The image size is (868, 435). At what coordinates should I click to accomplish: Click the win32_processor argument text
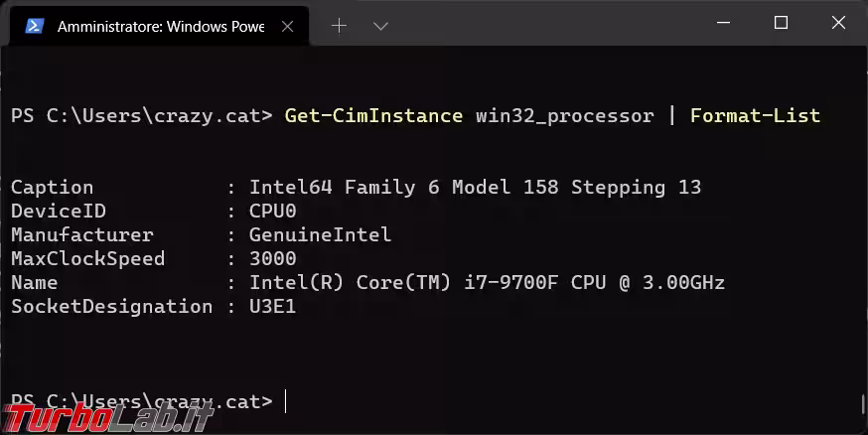564,116
